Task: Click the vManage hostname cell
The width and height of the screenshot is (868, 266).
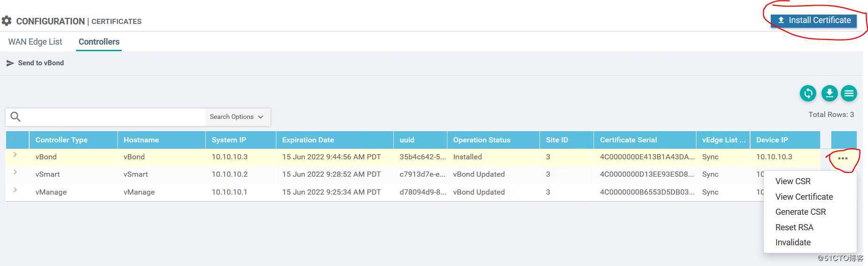Action: [139, 192]
